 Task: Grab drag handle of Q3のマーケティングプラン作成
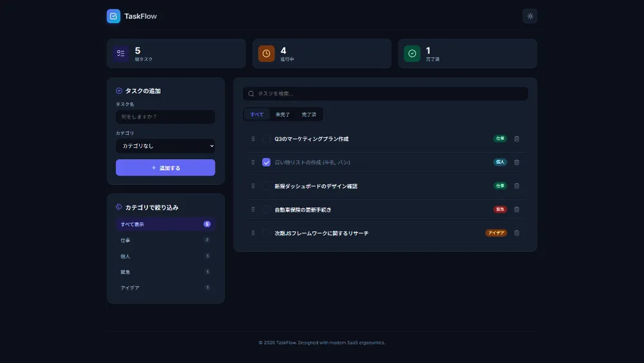click(253, 139)
